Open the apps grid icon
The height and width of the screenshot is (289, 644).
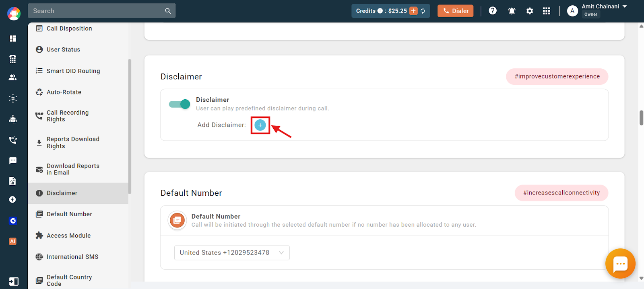(x=546, y=11)
